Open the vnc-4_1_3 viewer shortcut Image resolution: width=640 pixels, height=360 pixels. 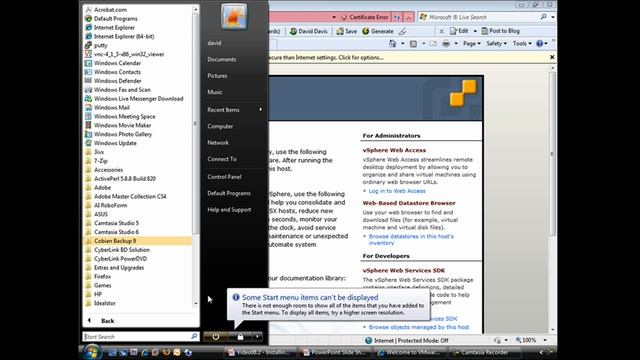click(x=129, y=54)
